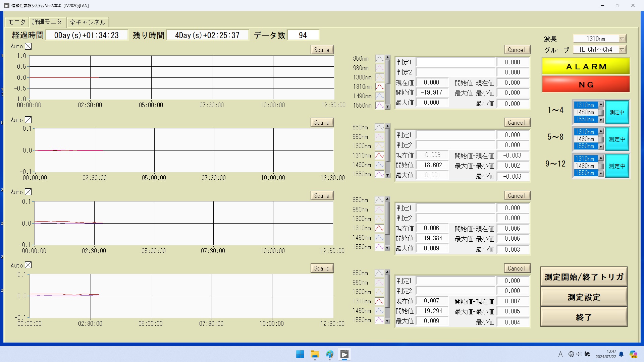The width and height of the screenshot is (644, 362).
Task: Toggle 980nm trace icon in second graph legend
Action: (x=379, y=137)
